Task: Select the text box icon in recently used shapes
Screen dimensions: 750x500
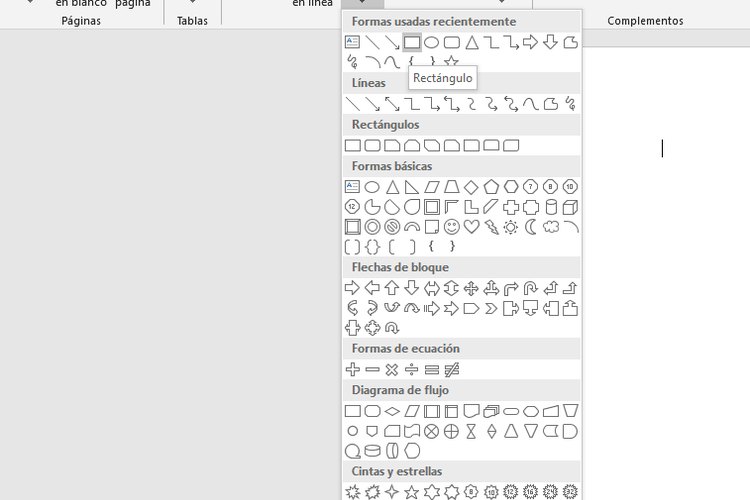Action: tap(353, 42)
